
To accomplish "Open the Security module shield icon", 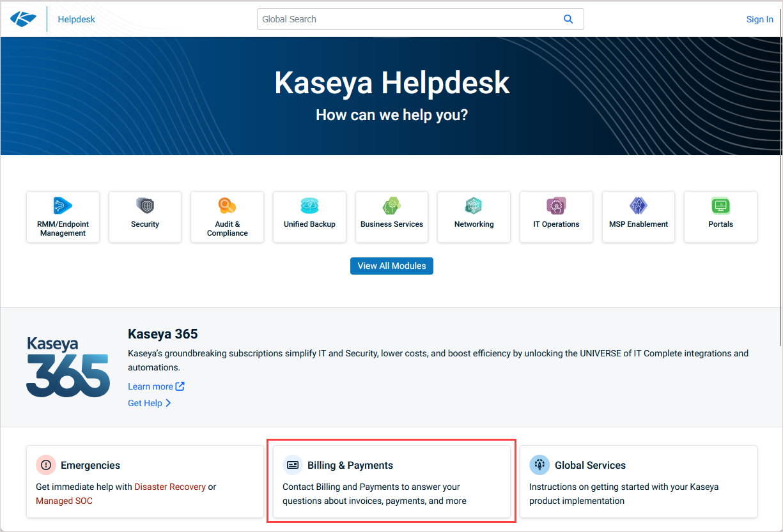I will click(145, 206).
